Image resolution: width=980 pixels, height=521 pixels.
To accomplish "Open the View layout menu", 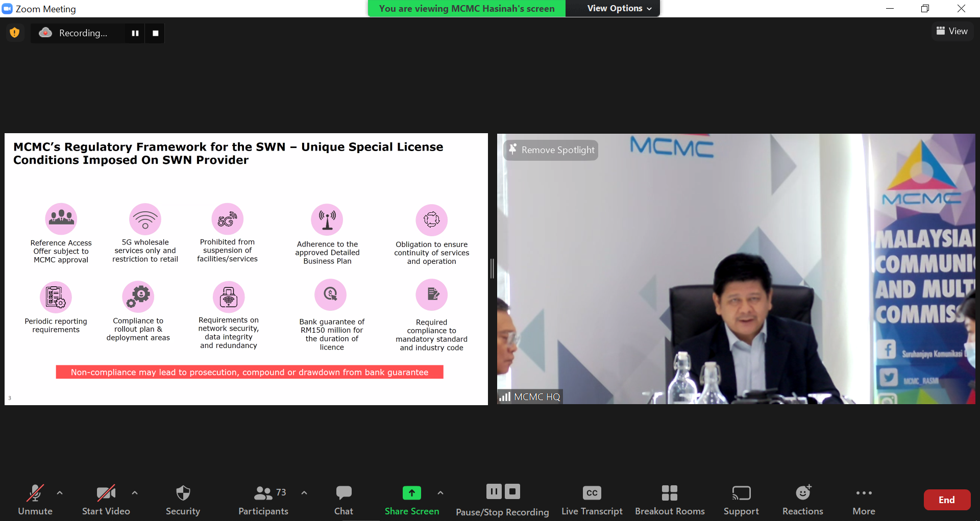I will [x=952, y=31].
